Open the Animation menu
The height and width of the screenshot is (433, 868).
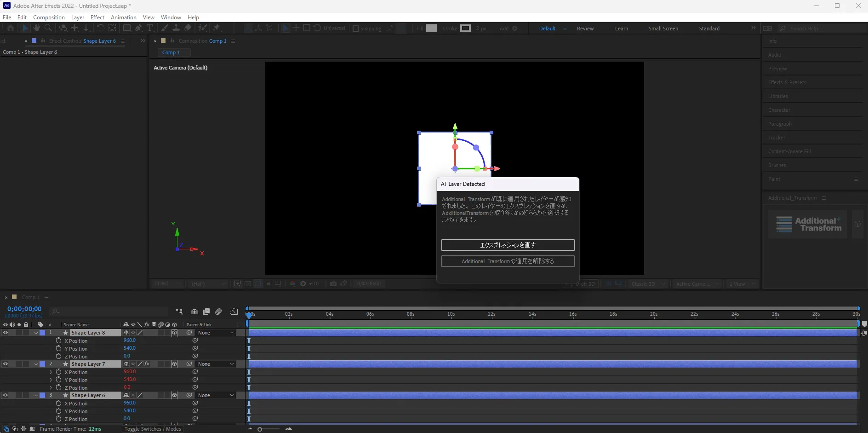[123, 17]
